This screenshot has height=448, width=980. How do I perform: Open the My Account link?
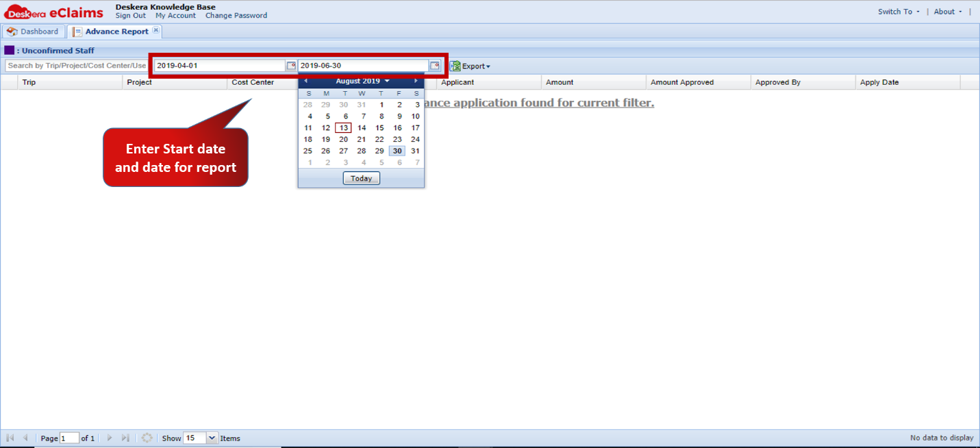tap(175, 15)
